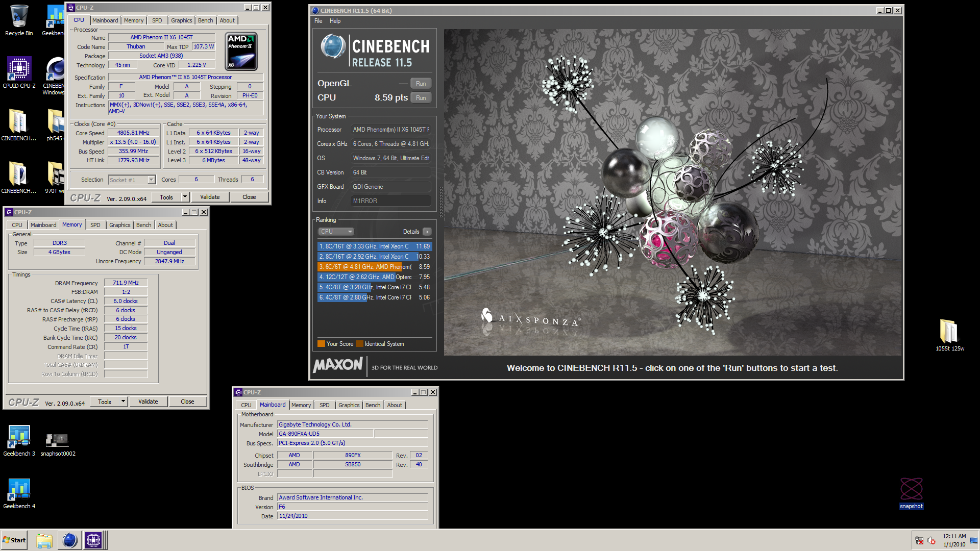Select ranking row 4C/8T @ 2.80 GHz

point(375,297)
